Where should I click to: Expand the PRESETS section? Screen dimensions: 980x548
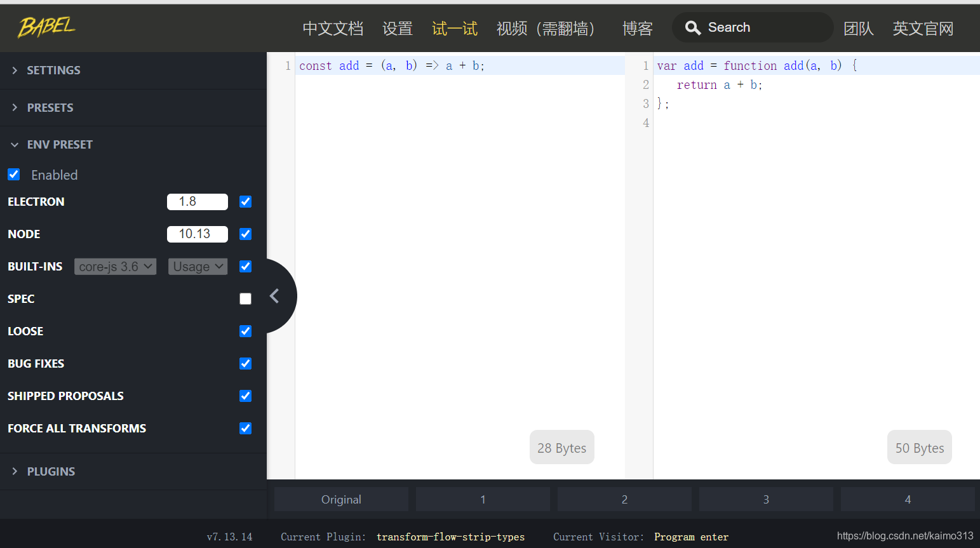coord(50,107)
